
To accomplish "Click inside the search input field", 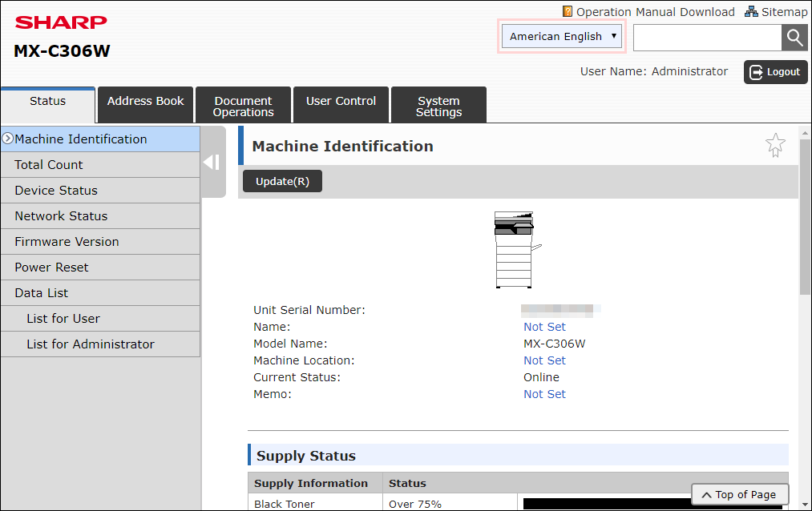I will tap(707, 38).
